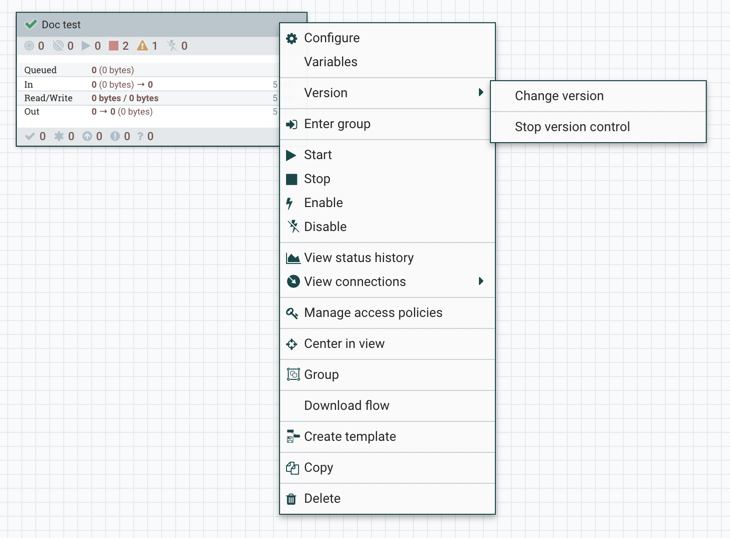The image size is (730, 538).
Task: Click the green checkmark on Doc test
Action: [x=31, y=24]
